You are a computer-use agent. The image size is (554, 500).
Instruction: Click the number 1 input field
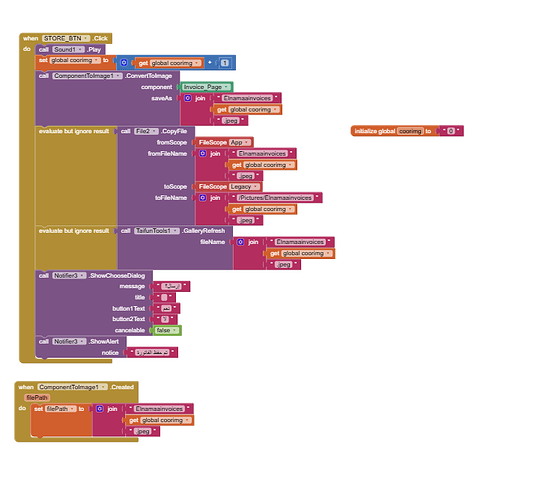[x=225, y=63]
